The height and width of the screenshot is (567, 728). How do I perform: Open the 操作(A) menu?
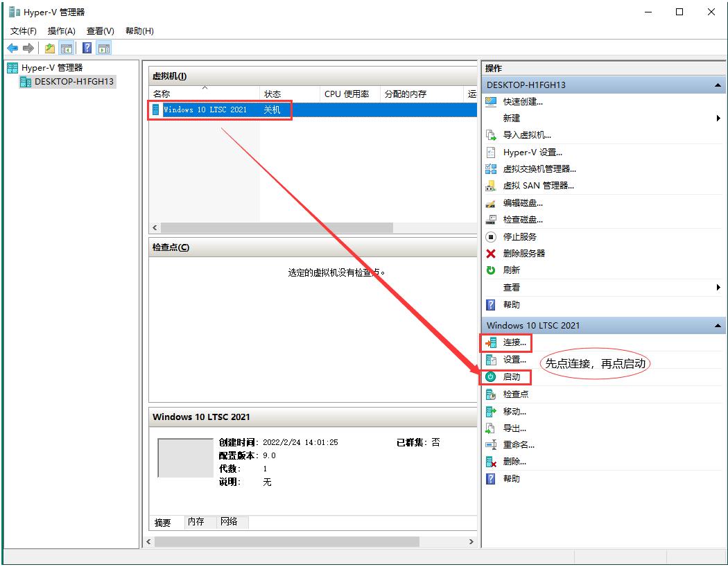pyautogui.click(x=61, y=30)
